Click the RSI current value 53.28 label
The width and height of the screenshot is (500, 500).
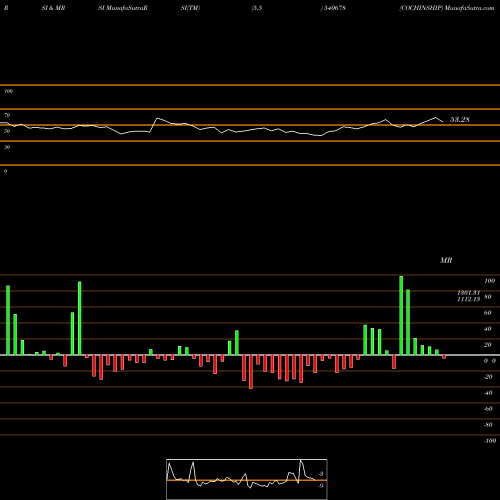(460, 119)
